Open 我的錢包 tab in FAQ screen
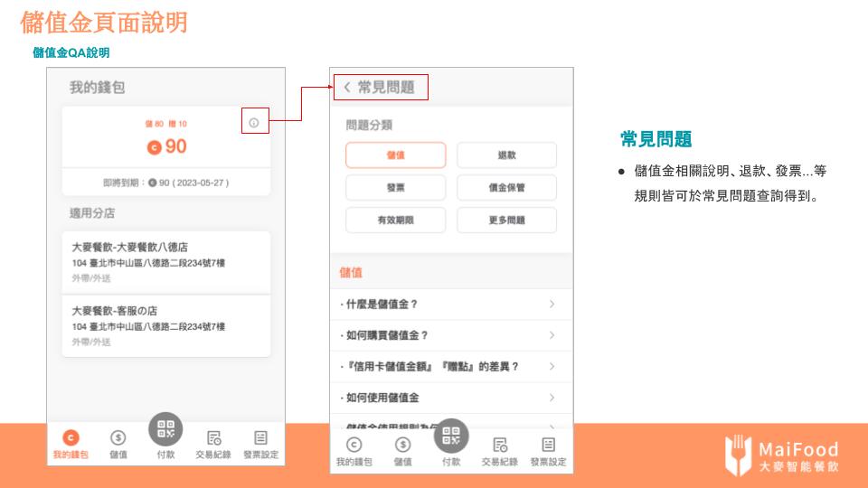The height and width of the screenshot is (488, 868). point(354,450)
